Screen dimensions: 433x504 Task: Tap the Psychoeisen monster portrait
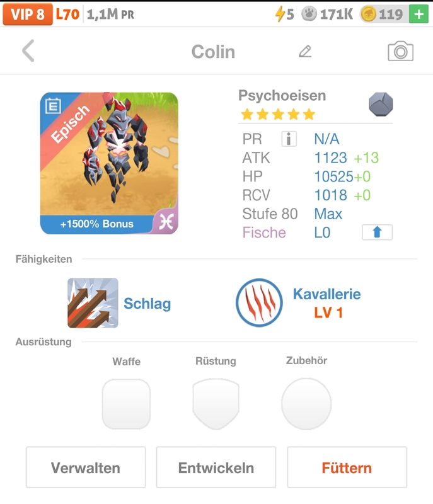coord(109,163)
